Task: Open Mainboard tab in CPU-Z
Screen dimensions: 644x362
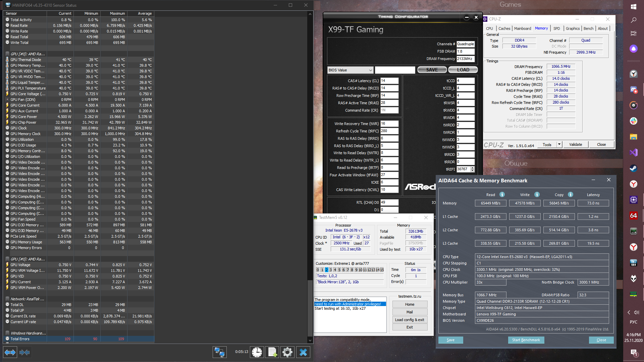Action: point(522,28)
